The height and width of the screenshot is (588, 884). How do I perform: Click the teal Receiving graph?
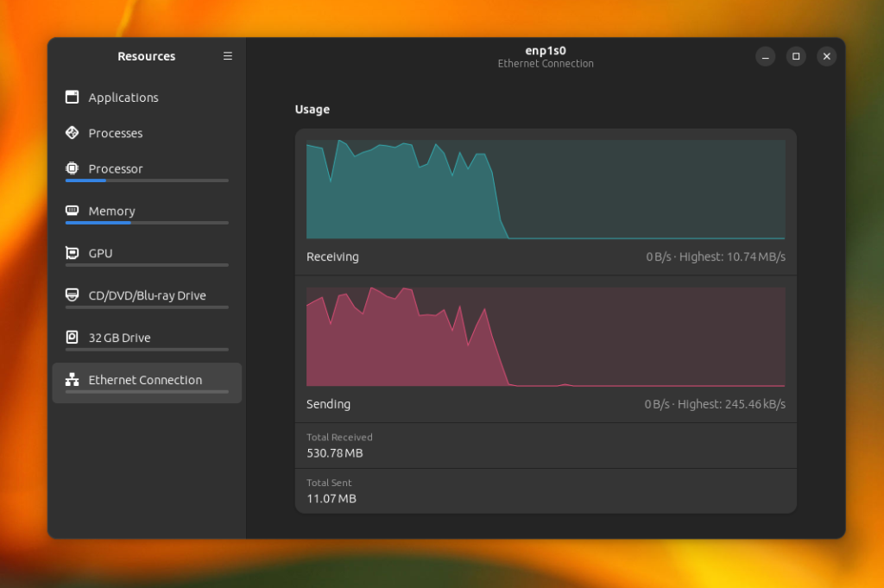pyautogui.click(x=546, y=189)
